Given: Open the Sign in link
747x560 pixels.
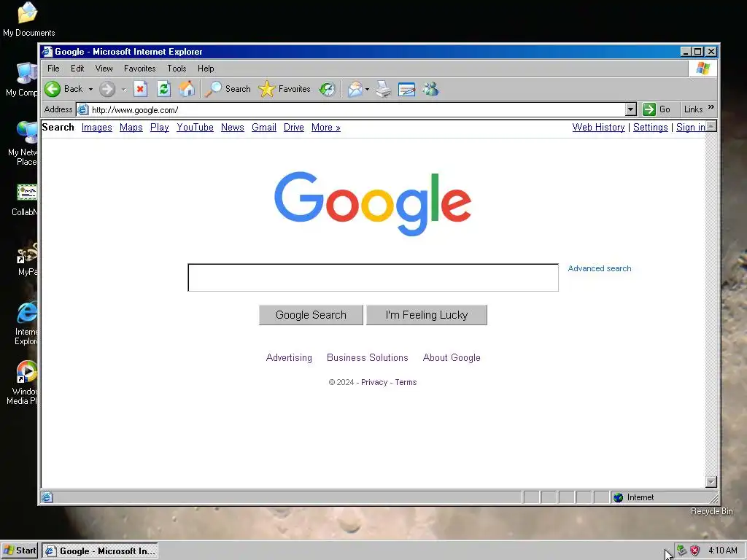Looking at the screenshot, I should 690,127.
